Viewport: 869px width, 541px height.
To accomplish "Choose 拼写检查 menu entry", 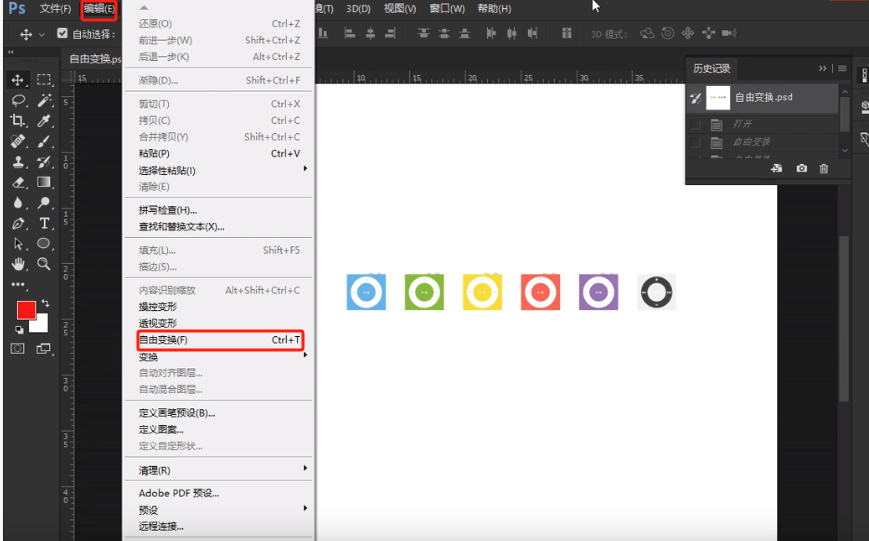I will 219,210.
